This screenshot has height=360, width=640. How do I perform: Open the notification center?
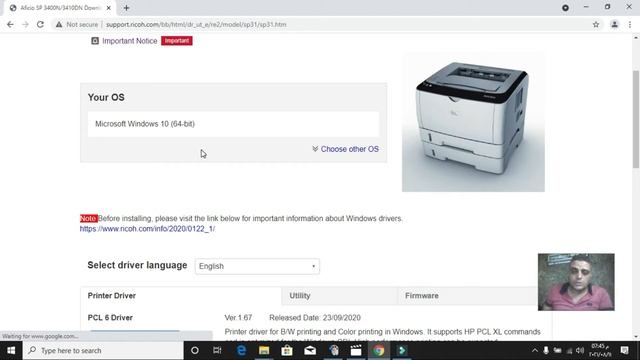click(x=624, y=351)
